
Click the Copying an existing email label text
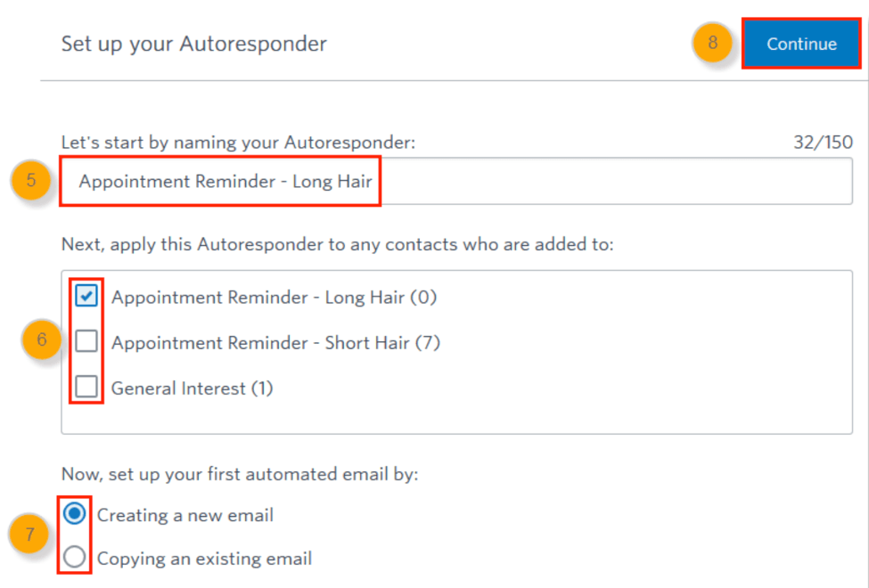(204, 559)
